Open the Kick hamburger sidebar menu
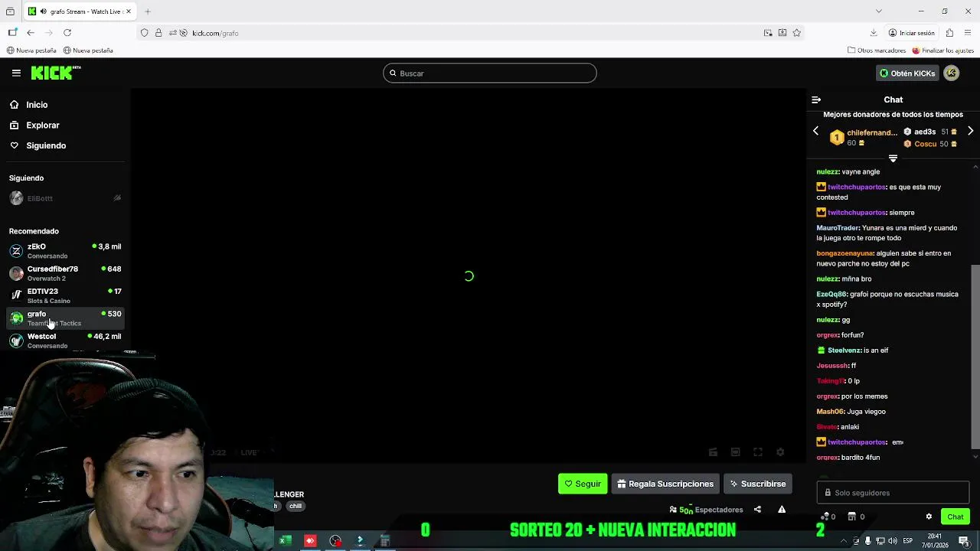Screen dimensions: 980x551 pyautogui.click(x=16, y=73)
